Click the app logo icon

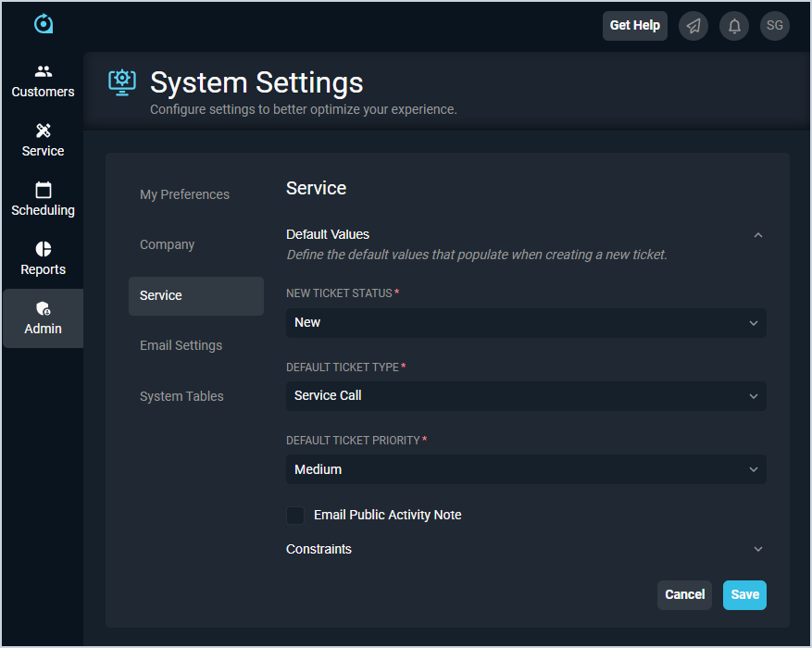click(x=44, y=24)
